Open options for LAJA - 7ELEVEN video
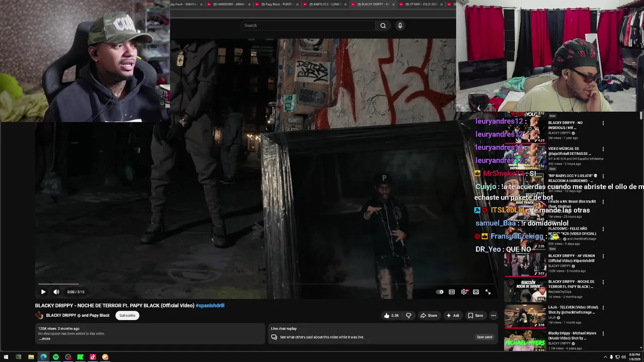The width and height of the screenshot is (644, 362). [603, 308]
